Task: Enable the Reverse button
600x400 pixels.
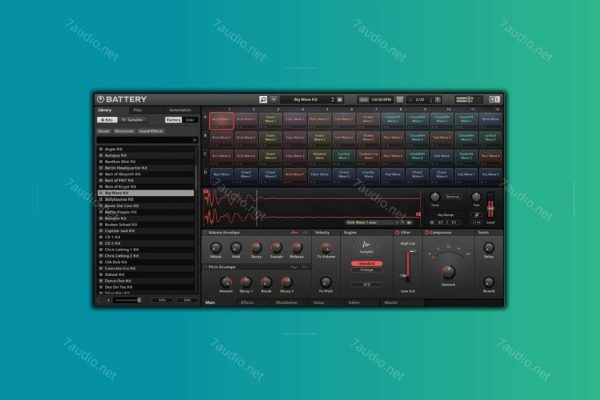Action: tap(453, 197)
